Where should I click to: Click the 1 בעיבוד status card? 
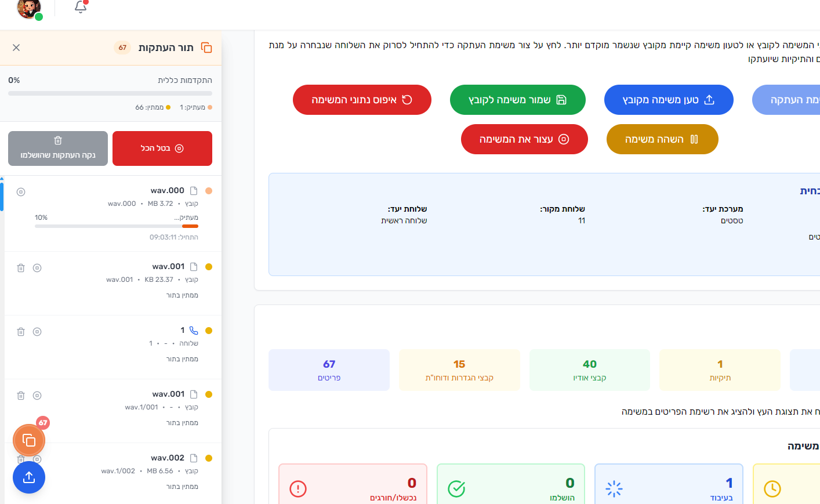coord(669,484)
